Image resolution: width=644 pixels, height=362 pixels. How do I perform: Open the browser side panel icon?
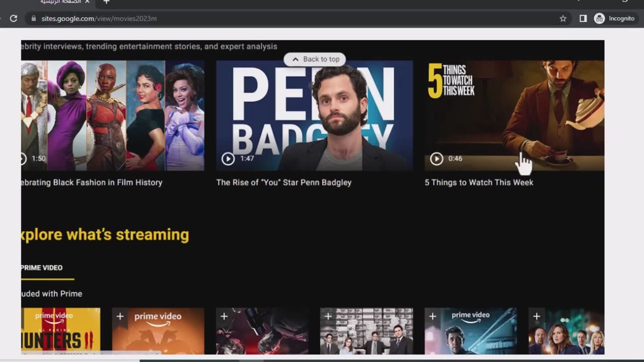pyautogui.click(x=583, y=19)
